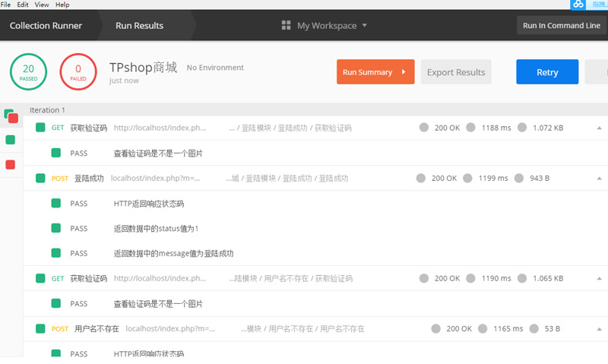Collapse the POST 登陆成功 request row
608x364 pixels.
(x=599, y=179)
